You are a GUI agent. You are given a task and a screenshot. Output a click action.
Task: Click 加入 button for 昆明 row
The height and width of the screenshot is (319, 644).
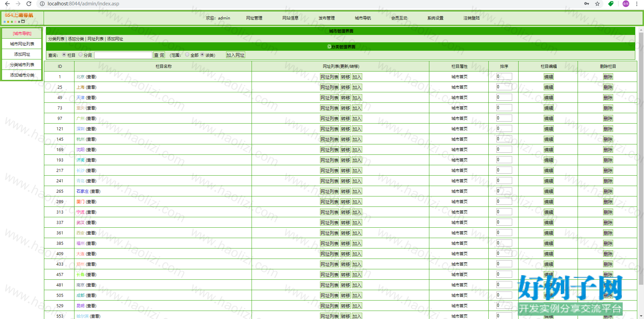tap(357, 306)
